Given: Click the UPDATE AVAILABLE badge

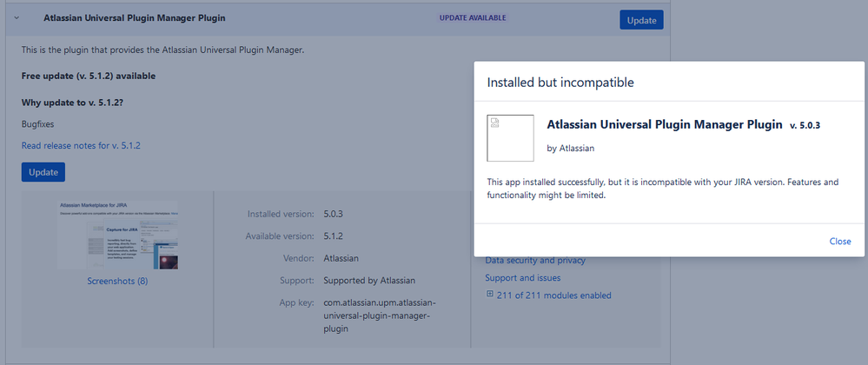Looking at the screenshot, I should (473, 17).
